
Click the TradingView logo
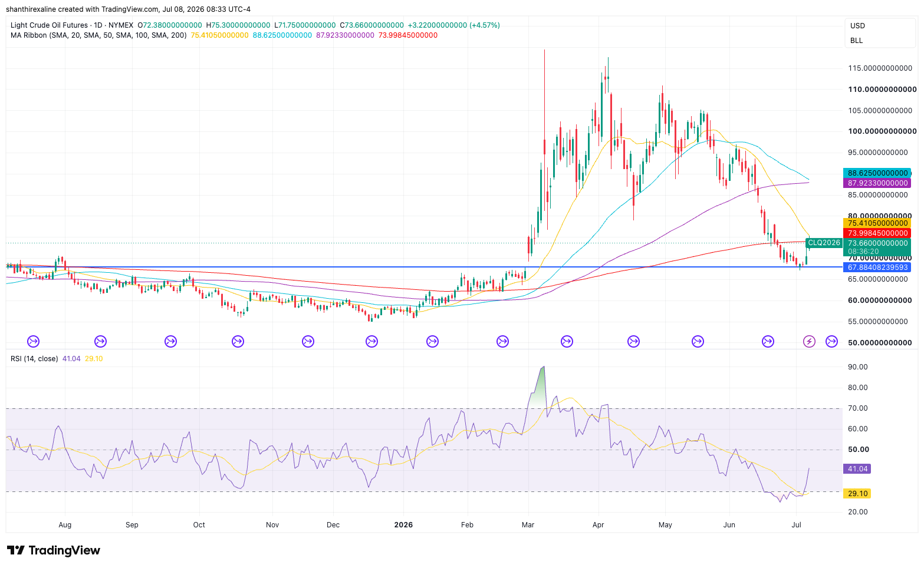click(x=54, y=550)
